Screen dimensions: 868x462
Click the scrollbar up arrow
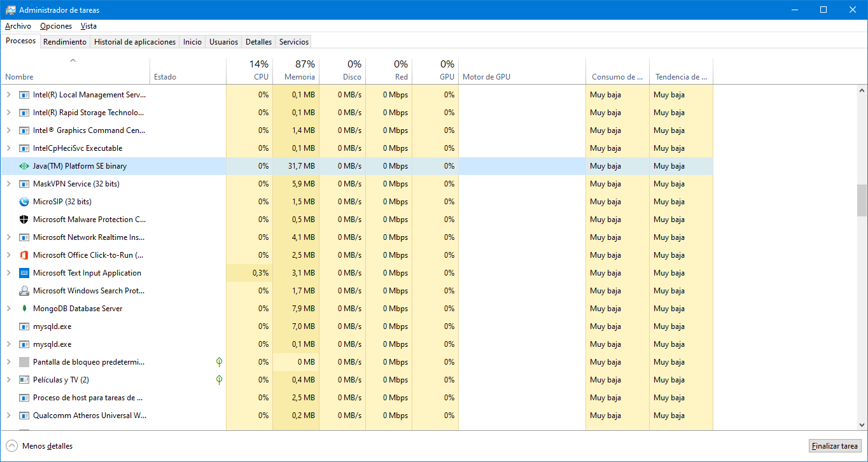[x=862, y=90]
